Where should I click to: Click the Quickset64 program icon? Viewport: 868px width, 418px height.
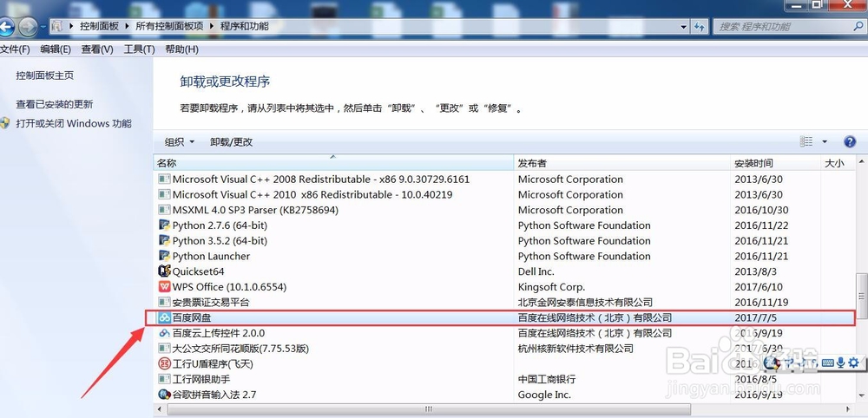(164, 271)
